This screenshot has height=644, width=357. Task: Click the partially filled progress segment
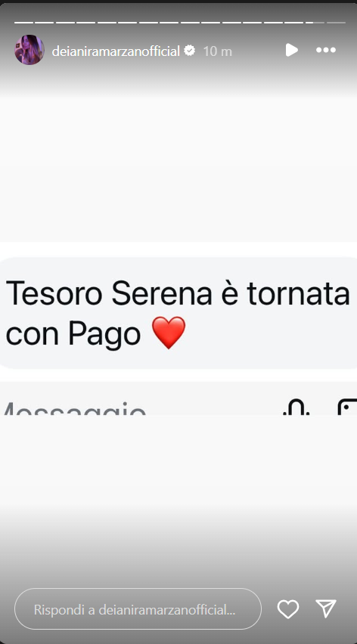tap(315, 23)
